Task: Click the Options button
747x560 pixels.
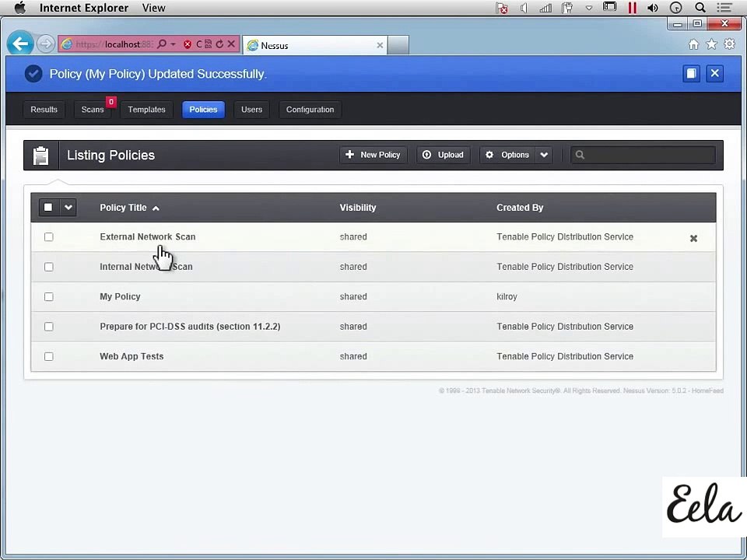Action: point(507,155)
